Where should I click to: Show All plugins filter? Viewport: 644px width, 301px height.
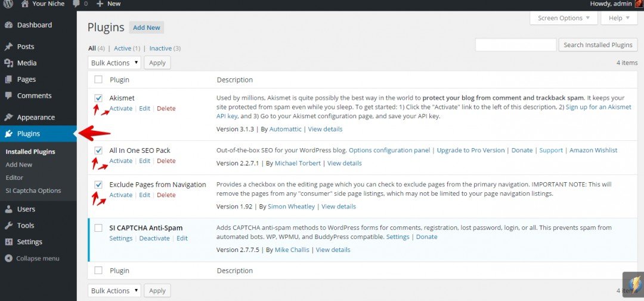click(x=92, y=48)
